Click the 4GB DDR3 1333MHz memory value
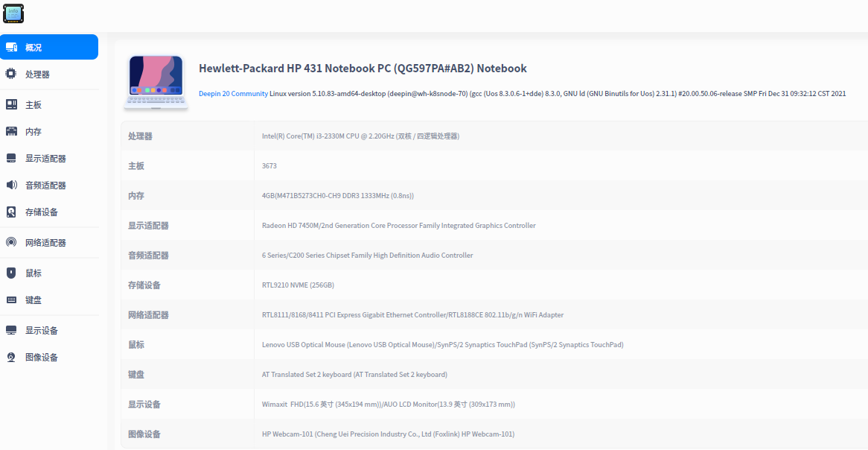 pyautogui.click(x=338, y=196)
